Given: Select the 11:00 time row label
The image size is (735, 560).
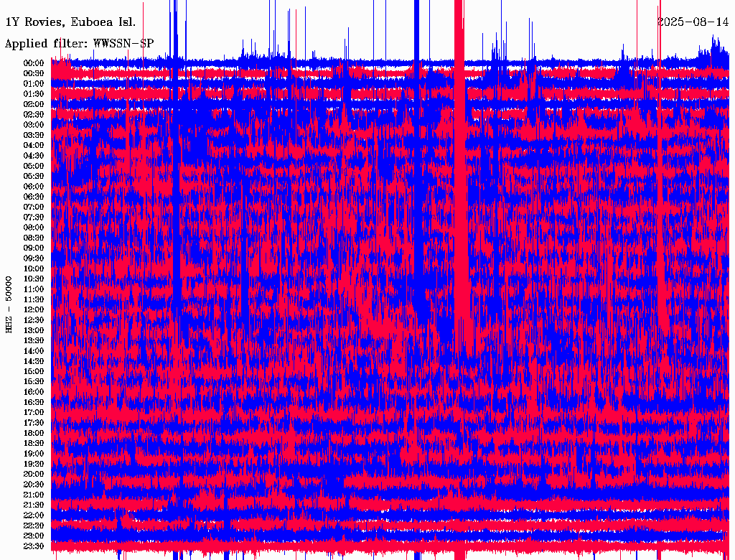Looking at the screenshot, I should point(34,289).
